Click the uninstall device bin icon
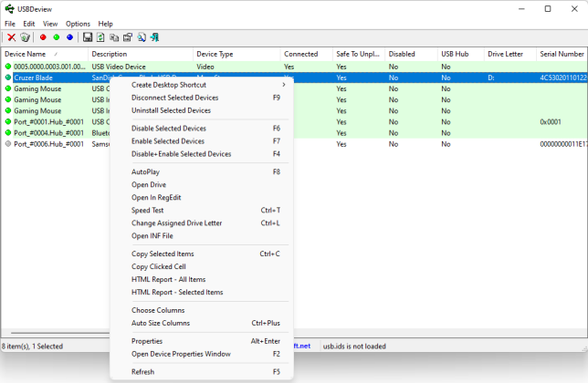588x383 pixels. [x=25, y=37]
